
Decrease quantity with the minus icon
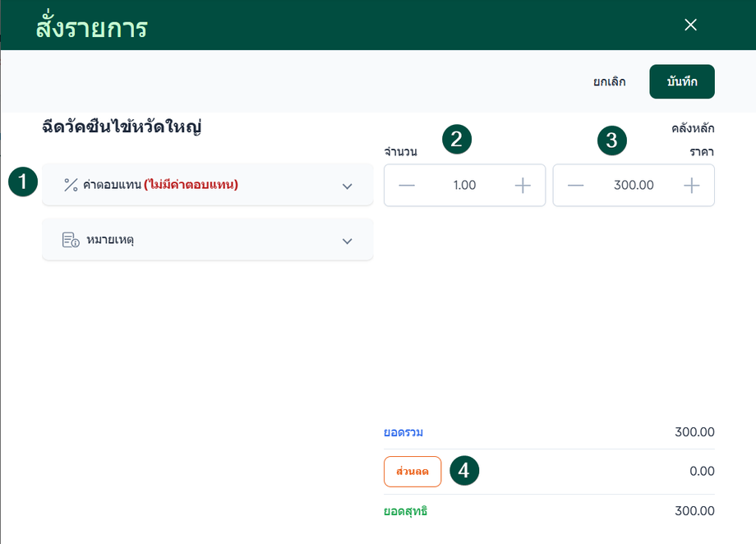point(407,185)
